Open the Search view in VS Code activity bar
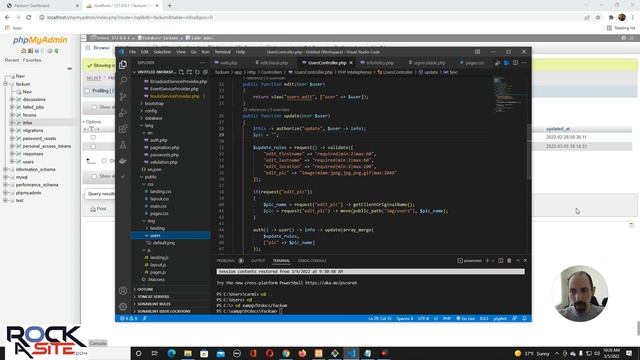The height and width of the screenshot is (360, 640). 123,80
